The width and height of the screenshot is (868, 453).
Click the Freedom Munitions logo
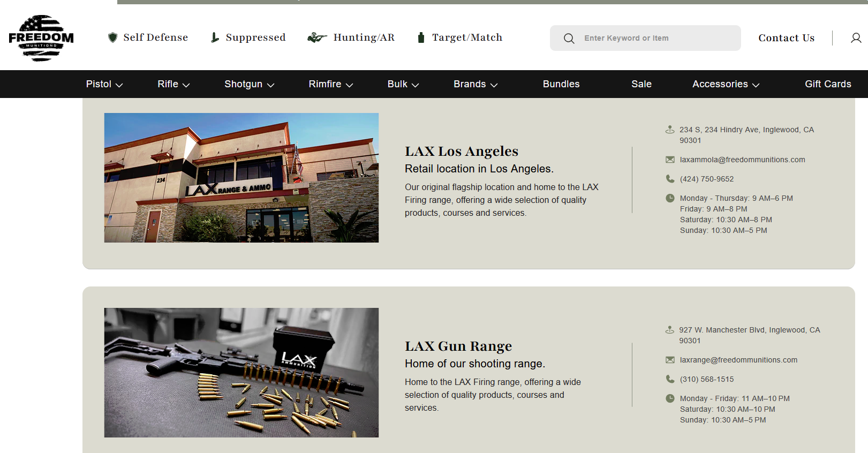point(41,37)
